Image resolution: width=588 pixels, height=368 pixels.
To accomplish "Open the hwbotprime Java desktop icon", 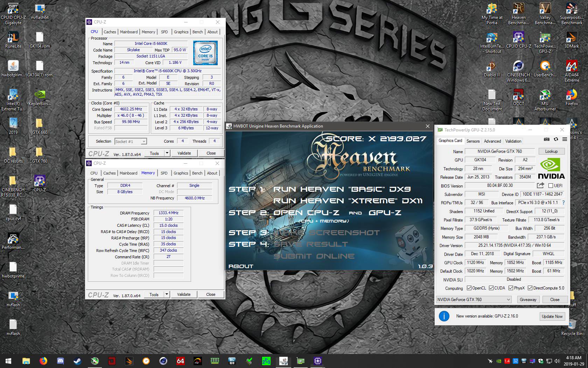I will (13, 69).
